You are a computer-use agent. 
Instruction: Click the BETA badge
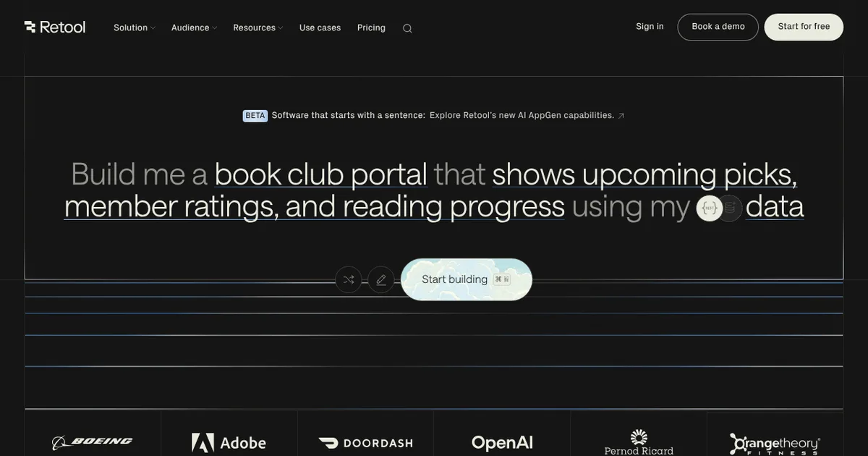point(255,116)
